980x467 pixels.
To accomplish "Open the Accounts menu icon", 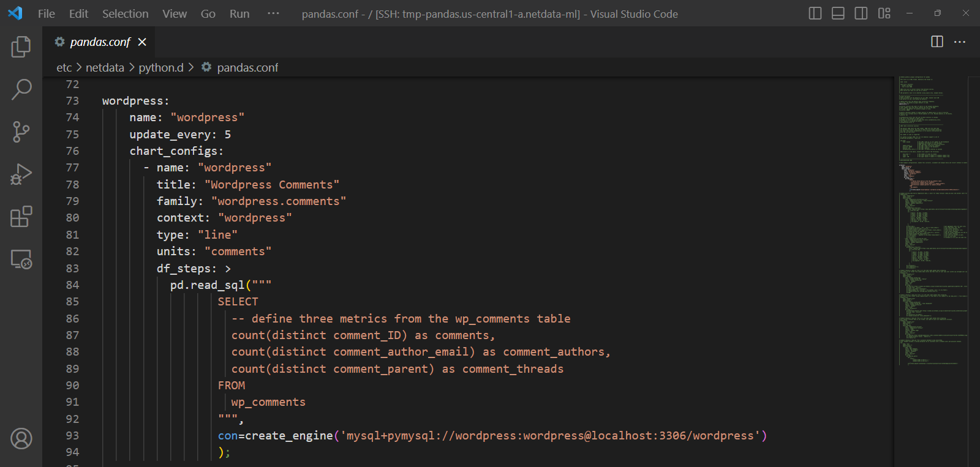I will [21, 438].
